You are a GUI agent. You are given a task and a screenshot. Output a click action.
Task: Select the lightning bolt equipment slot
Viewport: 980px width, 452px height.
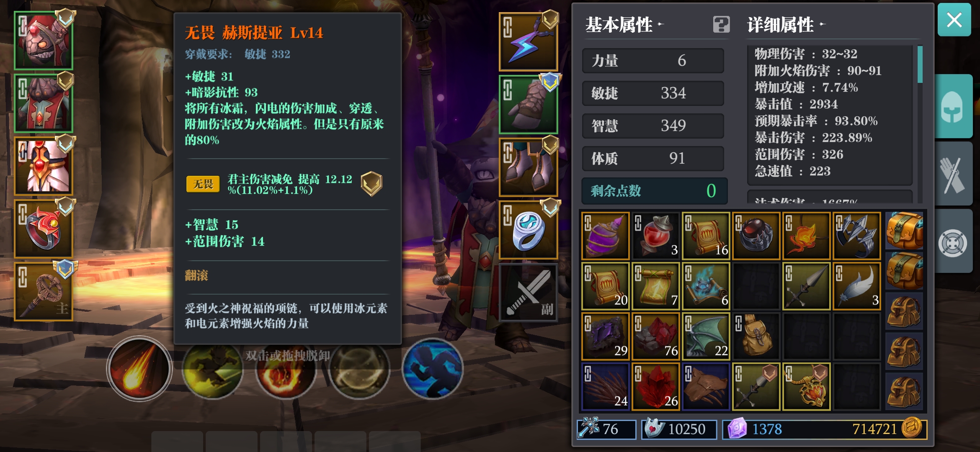point(528,42)
